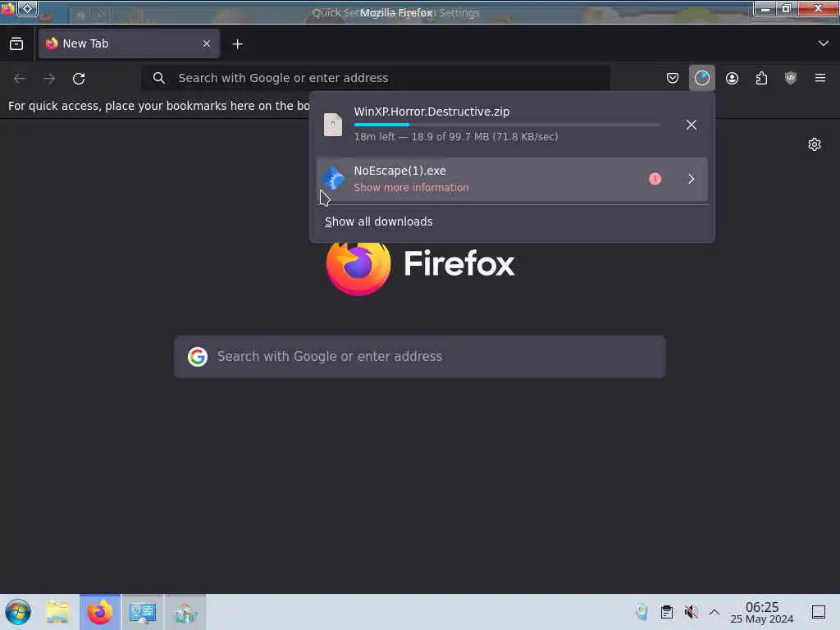Click the clipboard tray icon
Viewport: 840px width, 630px height.
tap(666, 612)
